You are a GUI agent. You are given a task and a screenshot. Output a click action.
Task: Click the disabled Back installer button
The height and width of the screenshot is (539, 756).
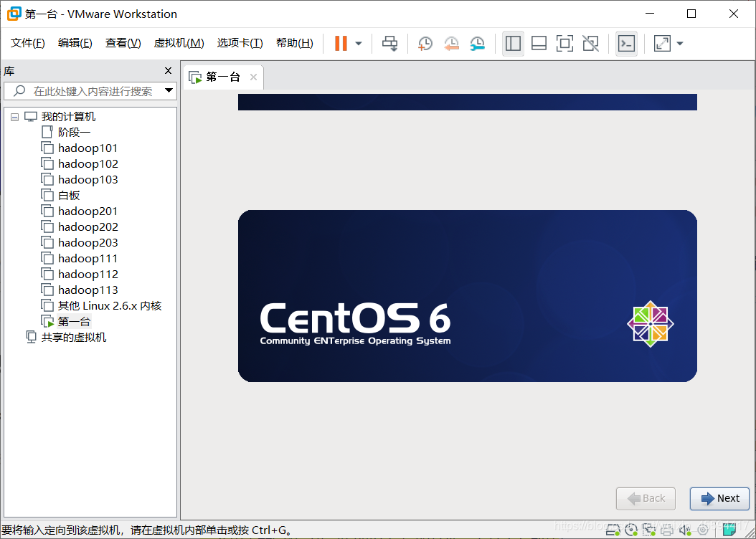646,499
